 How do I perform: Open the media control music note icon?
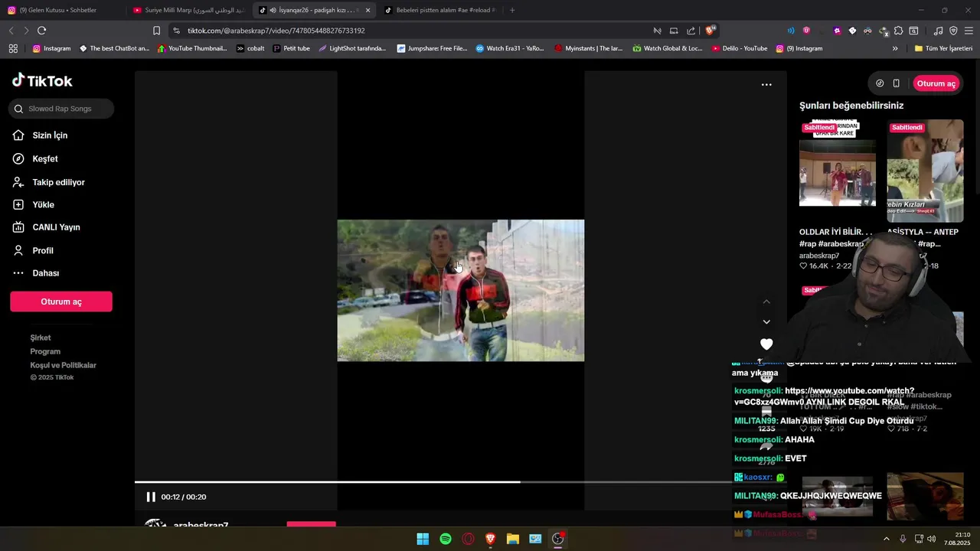pyautogui.click(x=938, y=31)
